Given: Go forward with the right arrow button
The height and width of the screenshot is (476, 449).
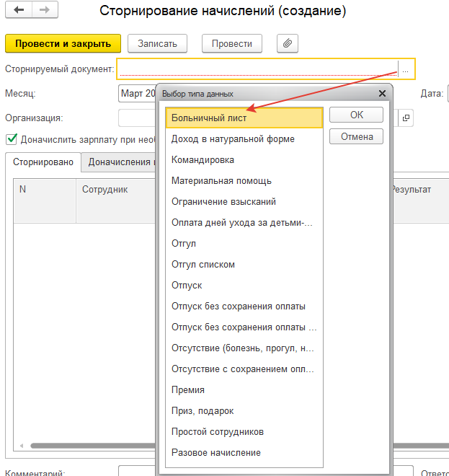Looking at the screenshot, I should 45,10.
